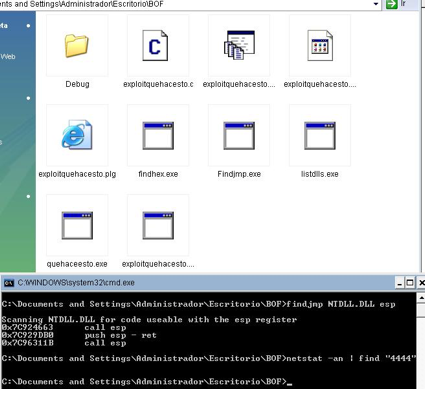Screen dimensions: 425x401
Task: Select the findhex.exe program icon
Action: (158, 135)
